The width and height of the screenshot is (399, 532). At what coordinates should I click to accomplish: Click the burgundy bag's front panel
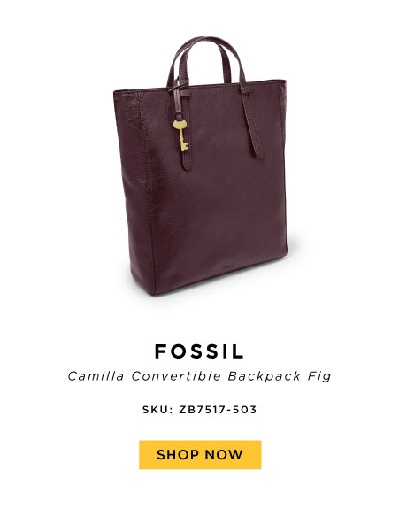click(217, 190)
